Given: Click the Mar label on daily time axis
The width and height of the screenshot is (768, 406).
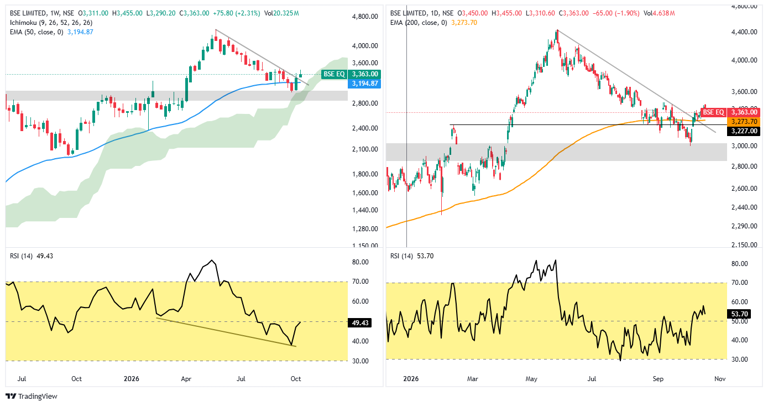Looking at the screenshot, I should click(x=472, y=379).
